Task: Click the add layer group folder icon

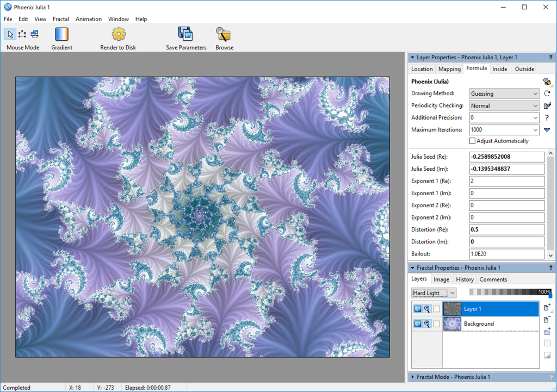Action: 547,331
